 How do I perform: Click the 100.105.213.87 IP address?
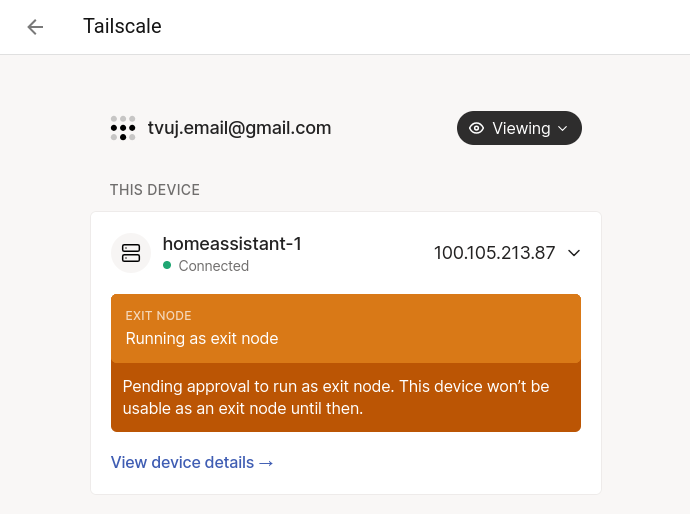tap(494, 253)
